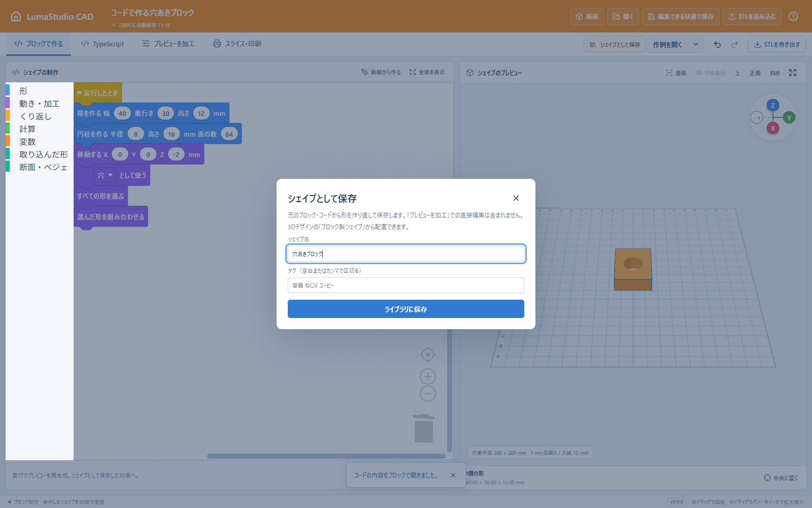Viewport: 812px width, 508px height.
Task: Click the recenter target icon in workspace
Action: 428,354
